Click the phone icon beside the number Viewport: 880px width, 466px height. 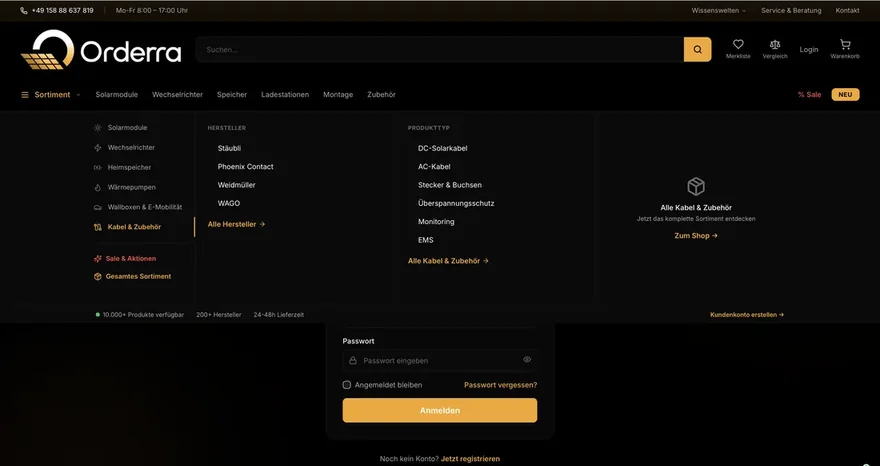[24, 11]
